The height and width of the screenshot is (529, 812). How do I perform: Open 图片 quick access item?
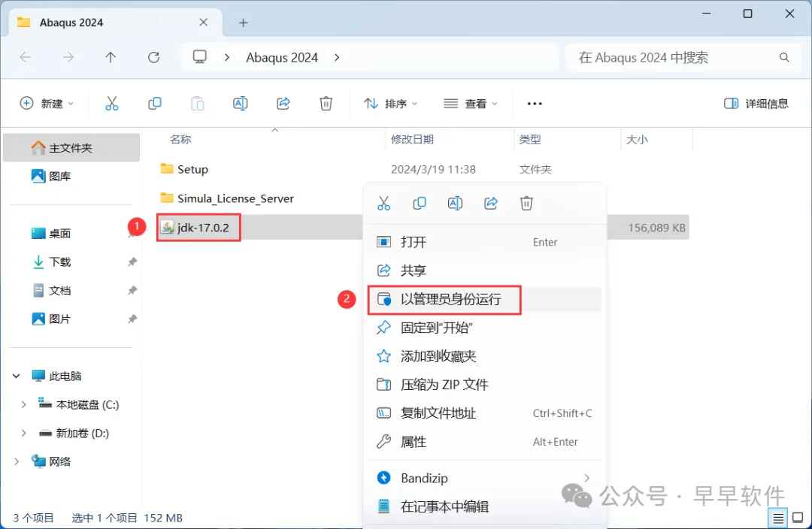pos(71,319)
